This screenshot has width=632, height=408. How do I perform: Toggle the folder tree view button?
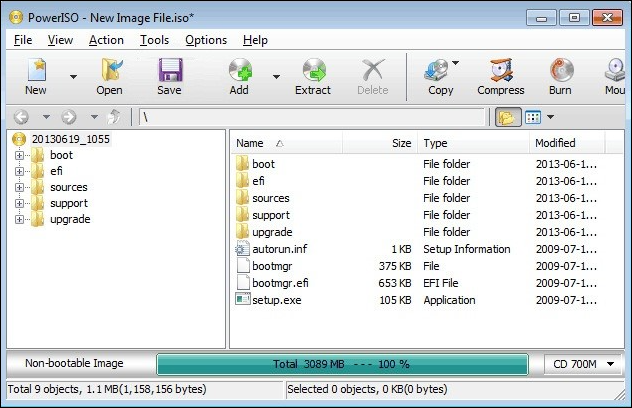pos(507,117)
